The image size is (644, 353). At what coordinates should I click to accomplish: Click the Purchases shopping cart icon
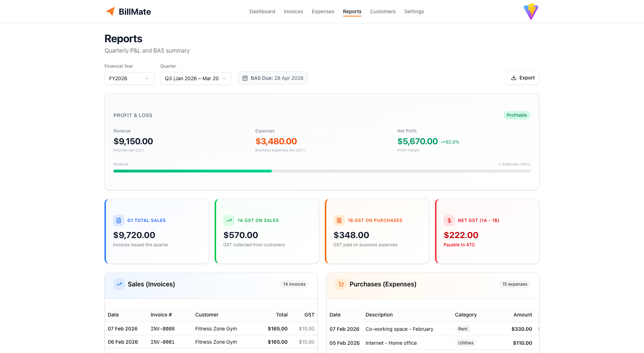point(340,284)
